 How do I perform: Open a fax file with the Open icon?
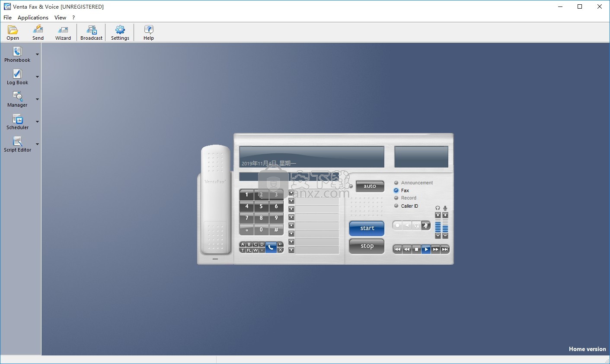point(13,32)
